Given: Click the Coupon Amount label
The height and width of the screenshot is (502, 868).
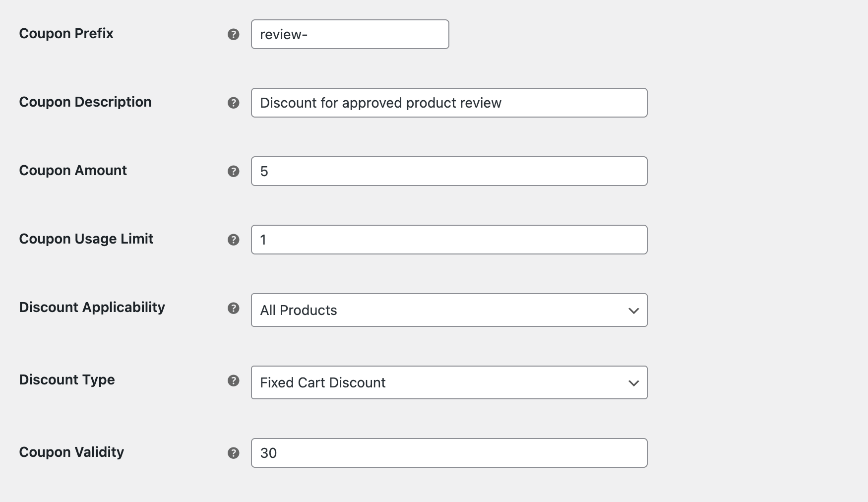Looking at the screenshot, I should point(72,170).
